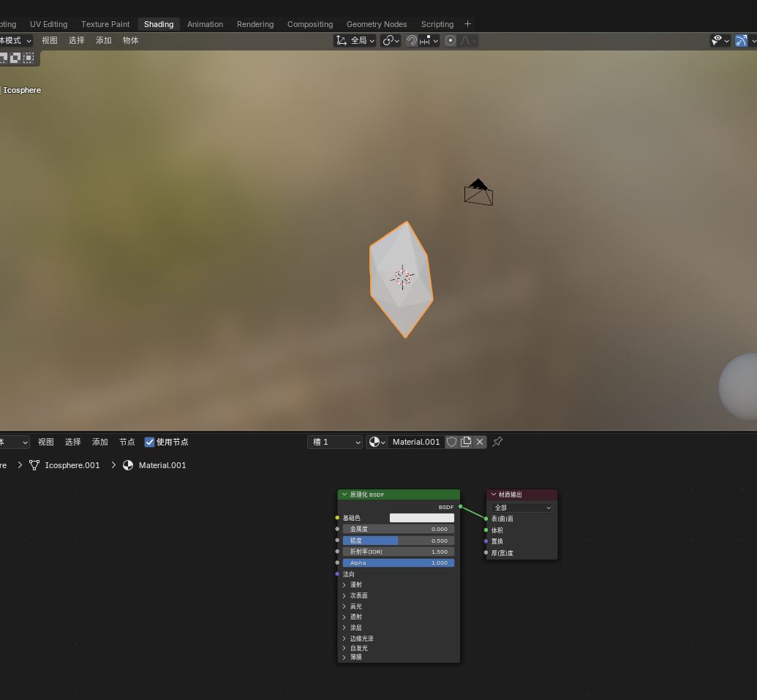Unlink material with the X icon
The image size is (757, 700).
tap(480, 442)
